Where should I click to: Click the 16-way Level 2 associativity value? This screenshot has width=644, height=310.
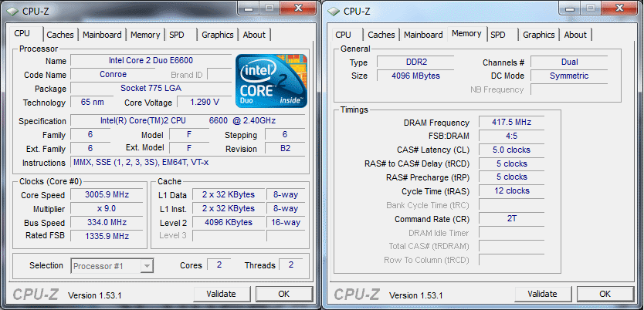coord(286,223)
